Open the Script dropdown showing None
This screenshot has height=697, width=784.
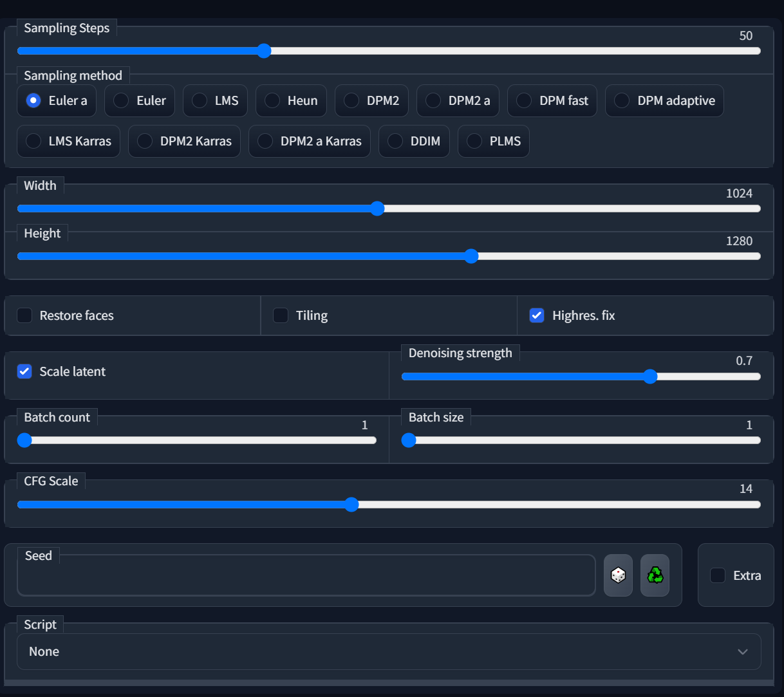(x=388, y=651)
